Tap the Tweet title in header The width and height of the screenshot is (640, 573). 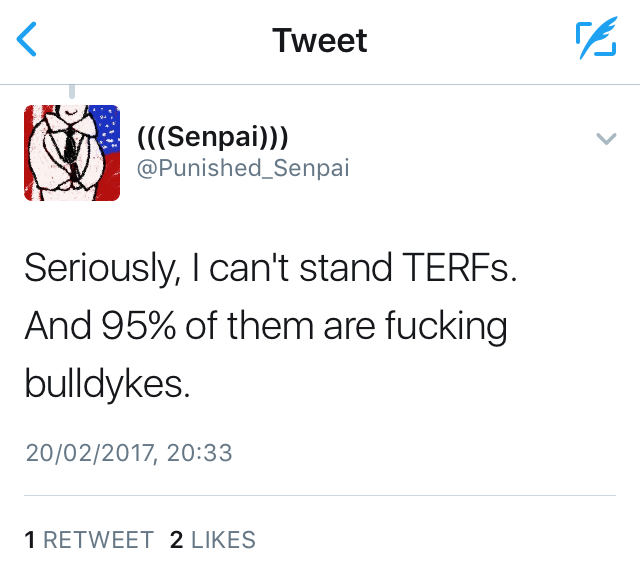320,40
